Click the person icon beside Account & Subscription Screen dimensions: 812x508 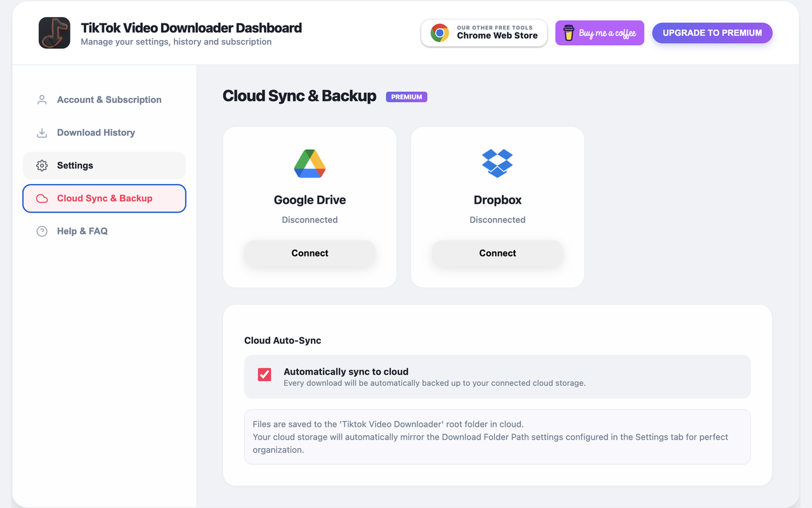[42, 100]
